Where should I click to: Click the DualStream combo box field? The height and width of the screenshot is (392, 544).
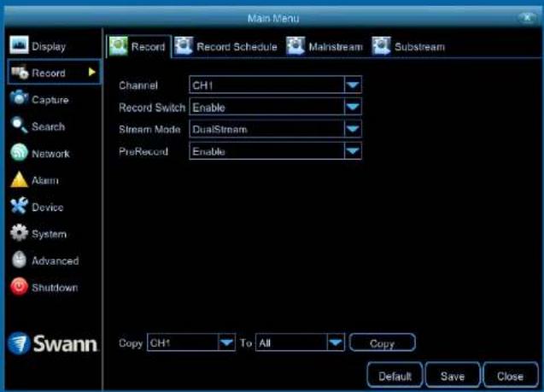point(276,129)
